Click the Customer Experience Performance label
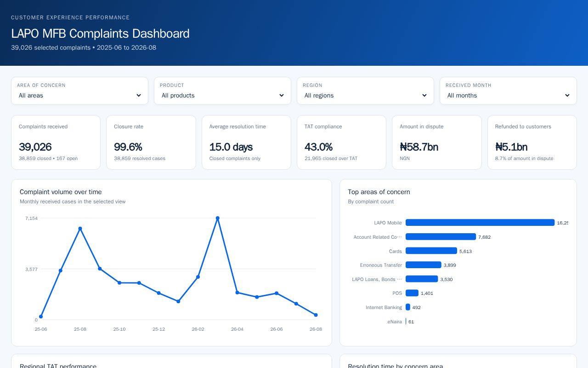 70,17
